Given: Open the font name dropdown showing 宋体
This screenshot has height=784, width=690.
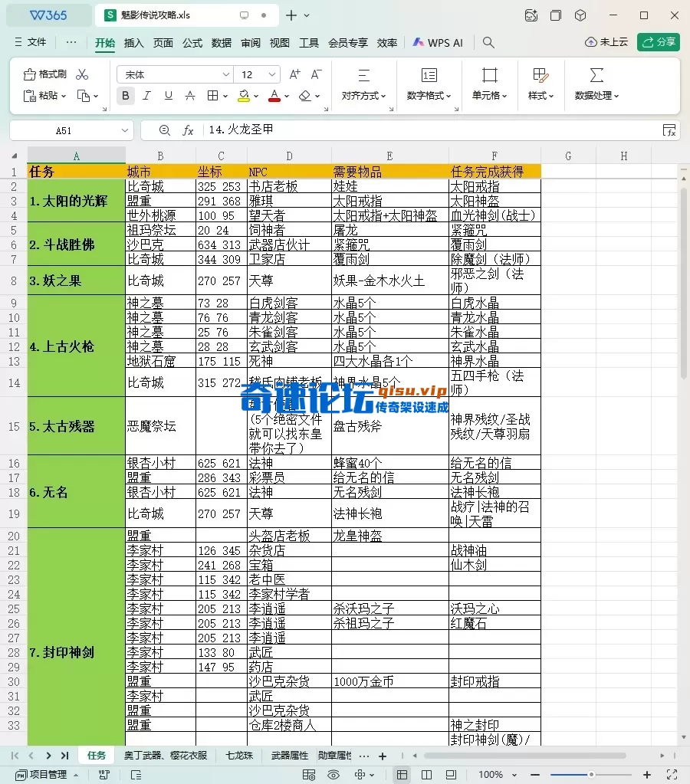Looking at the screenshot, I should point(225,74).
